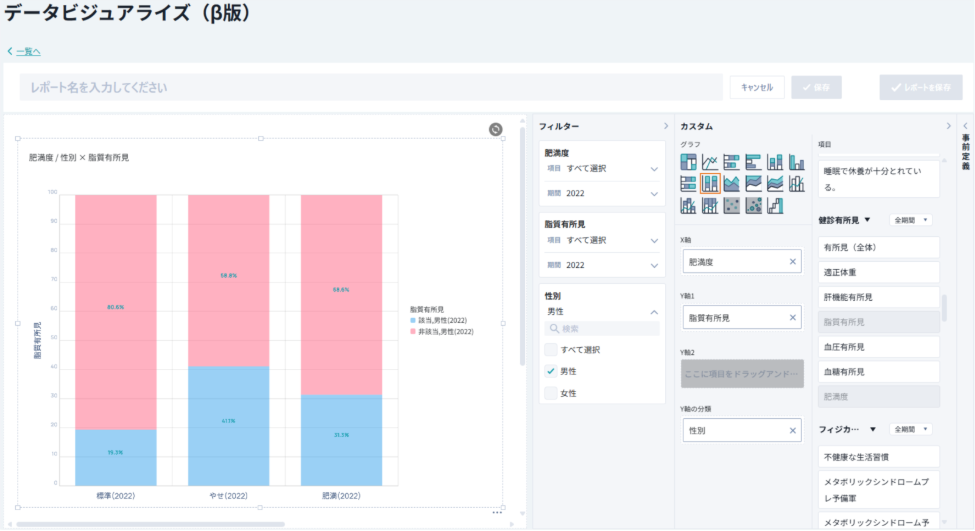Collapse the カスタム panel with its chevron
This screenshot has height=531, width=975.
(948, 126)
